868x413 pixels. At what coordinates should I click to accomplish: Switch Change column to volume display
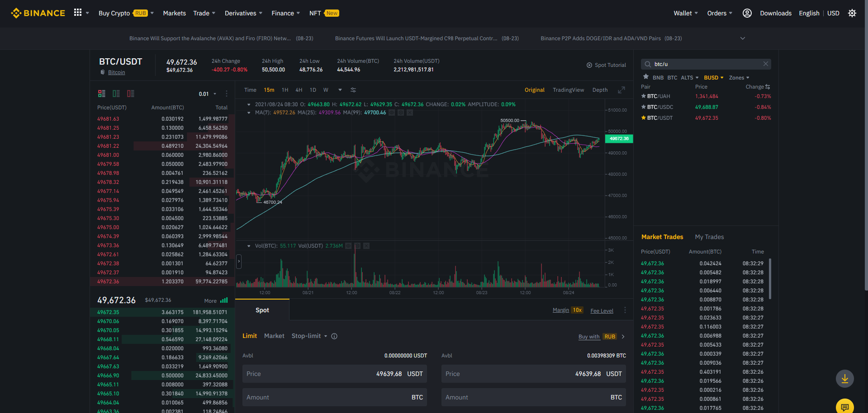coord(768,87)
